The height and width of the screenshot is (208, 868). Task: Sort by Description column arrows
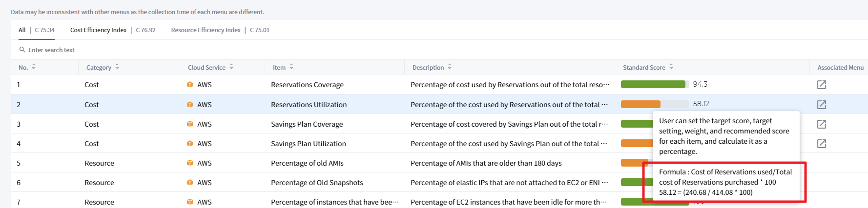click(450, 67)
